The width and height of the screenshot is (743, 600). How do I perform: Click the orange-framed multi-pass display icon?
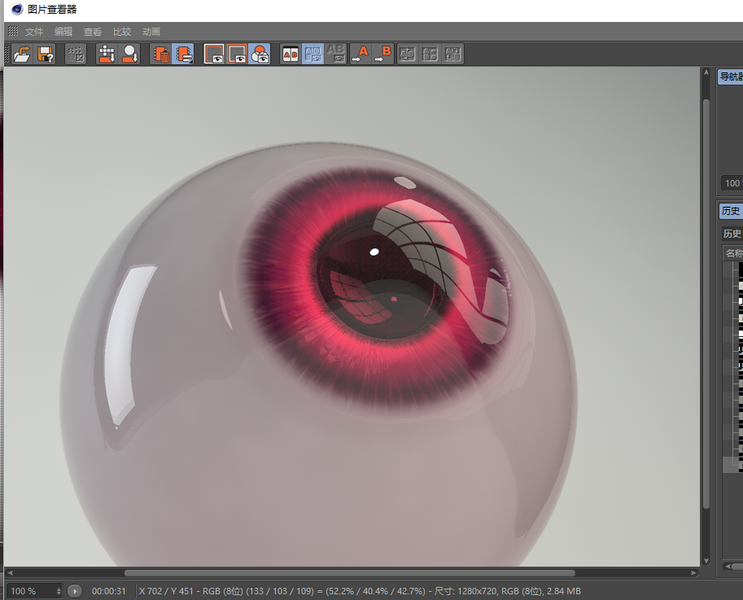click(x=236, y=54)
